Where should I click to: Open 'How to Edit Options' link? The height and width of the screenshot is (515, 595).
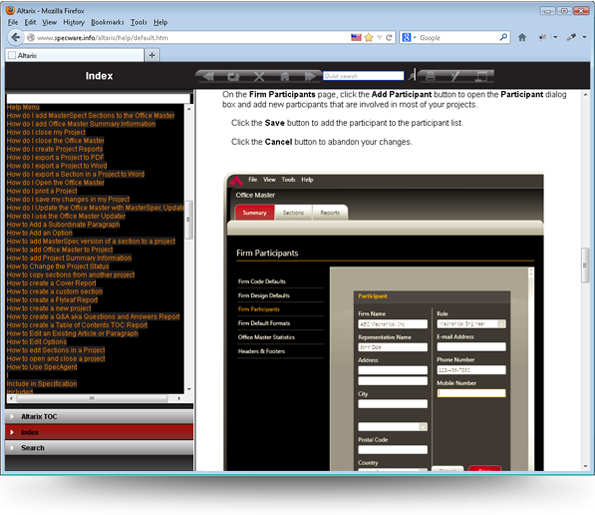pyautogui.click(x=36, y=342)
